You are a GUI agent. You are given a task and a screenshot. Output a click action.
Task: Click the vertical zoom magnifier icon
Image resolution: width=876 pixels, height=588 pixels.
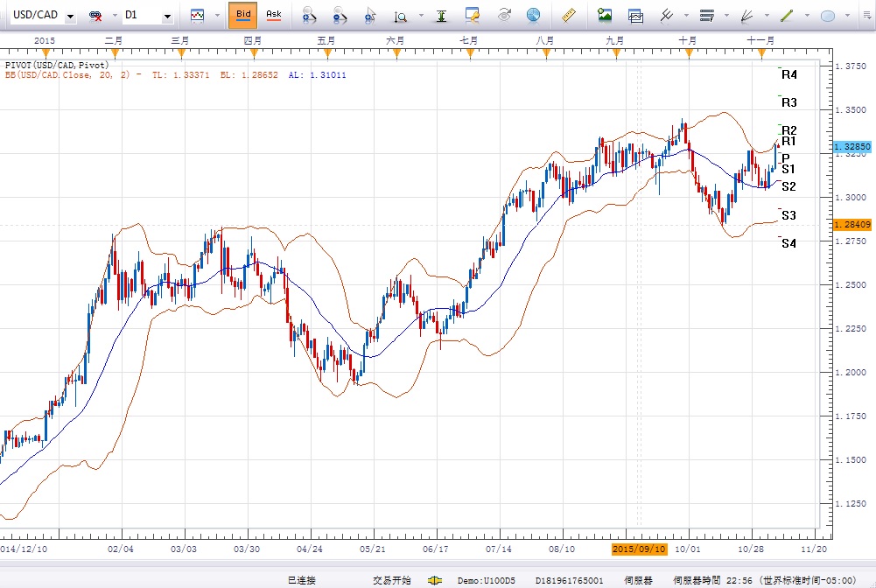pyautogui.click(x=400, y=17)
